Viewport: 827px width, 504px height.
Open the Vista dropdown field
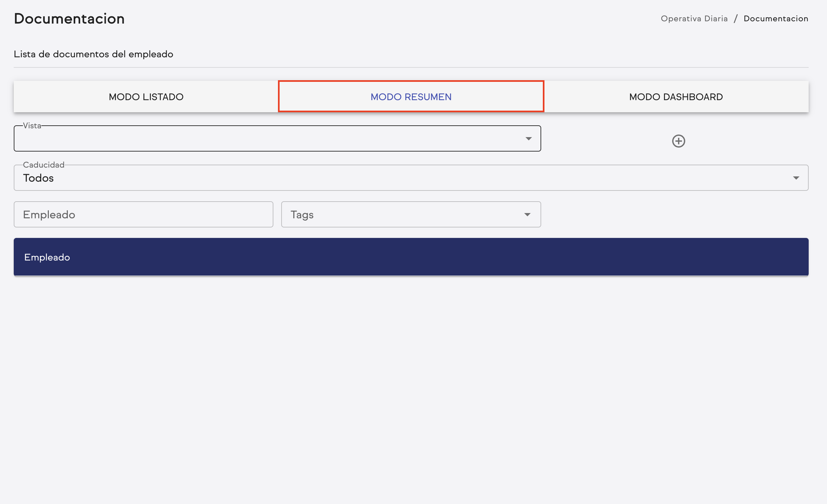[268, 138]
